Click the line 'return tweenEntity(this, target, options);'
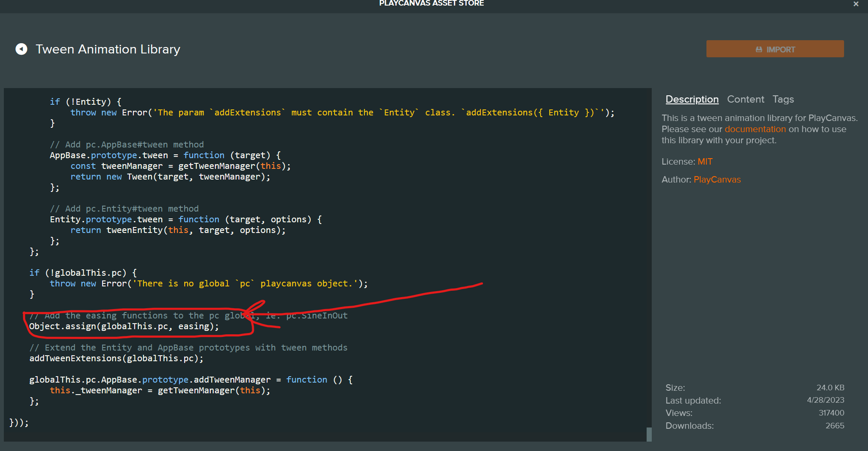The image size is (868, 451). (x=178, y=230)
